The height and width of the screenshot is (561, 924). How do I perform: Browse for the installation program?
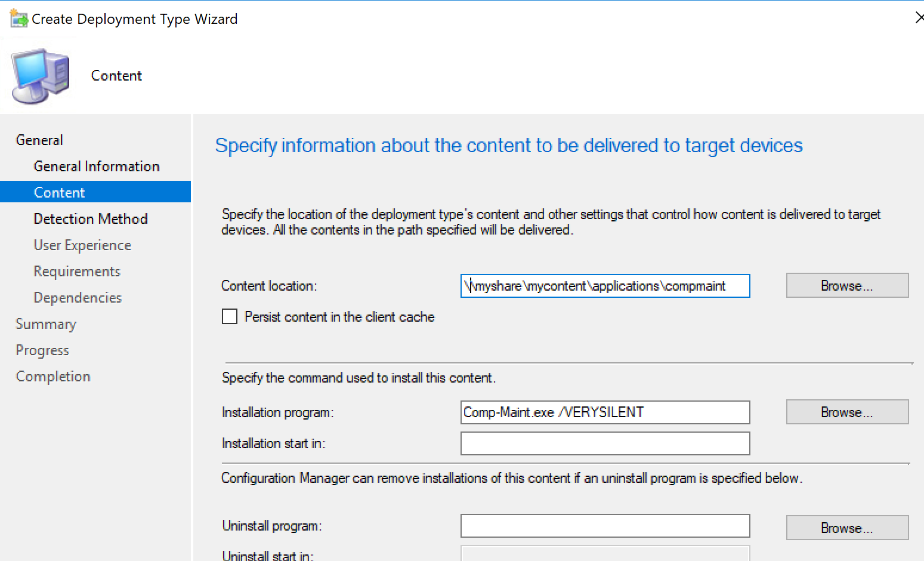coord(847,412)
